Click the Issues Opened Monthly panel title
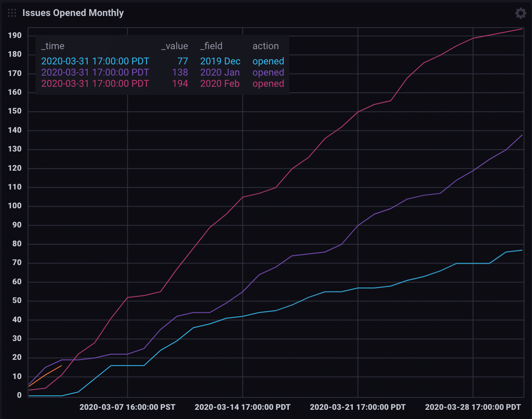Image resolution: width=532 pixels, height=419 pixels. [x=74, y=12]
